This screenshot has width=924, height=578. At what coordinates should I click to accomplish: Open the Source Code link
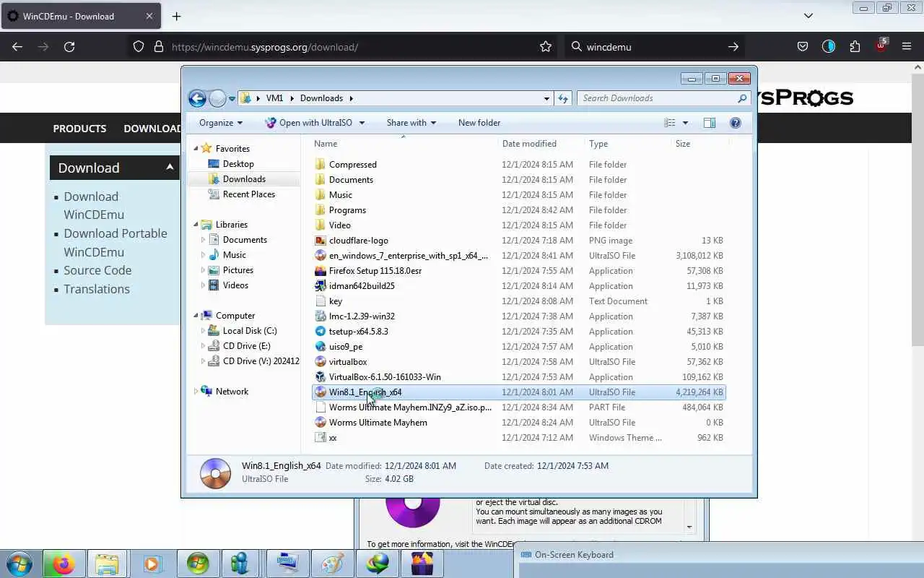[x=97, y=270]
